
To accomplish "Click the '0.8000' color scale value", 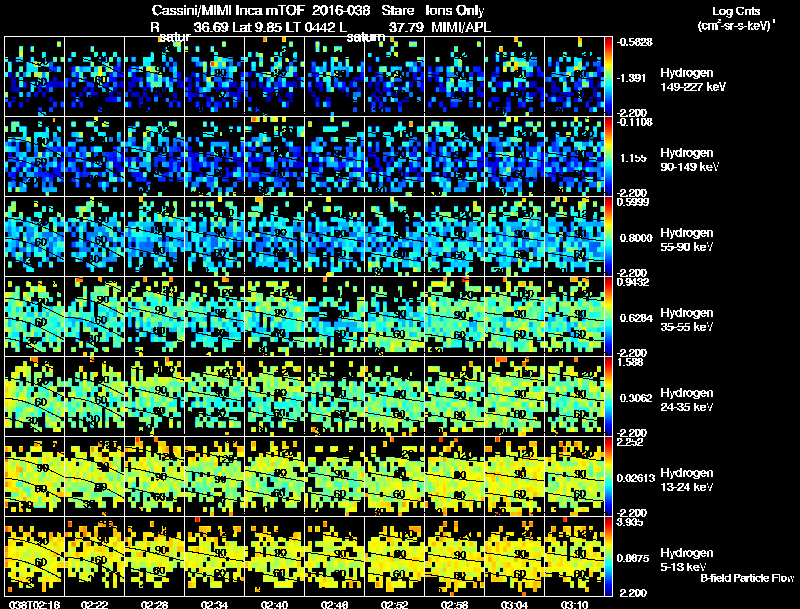I will [636, 238].
